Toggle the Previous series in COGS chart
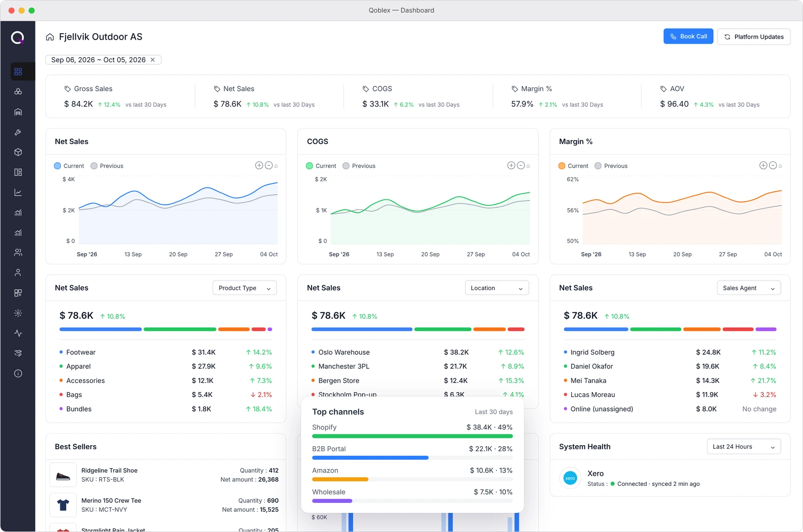The width and height of the screenshot is (803, 532). click(x=359, y=166)
